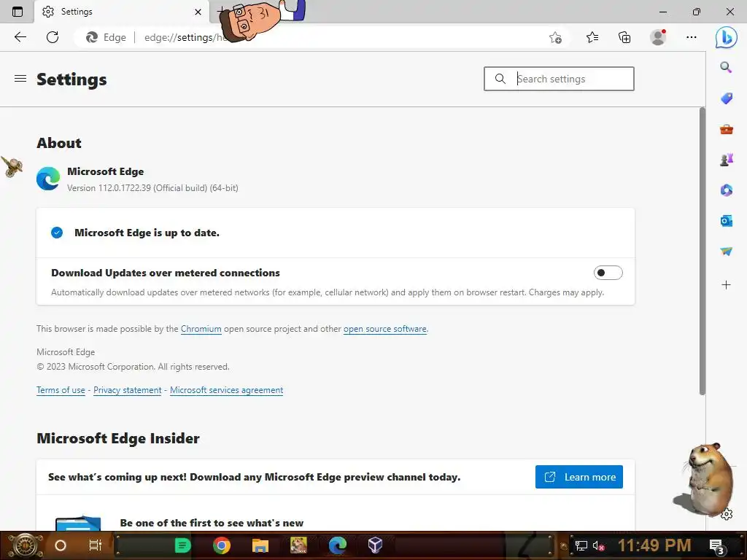Open the Favorites list icon
Viewport: 747px width, 560px height.
point(592,37)
